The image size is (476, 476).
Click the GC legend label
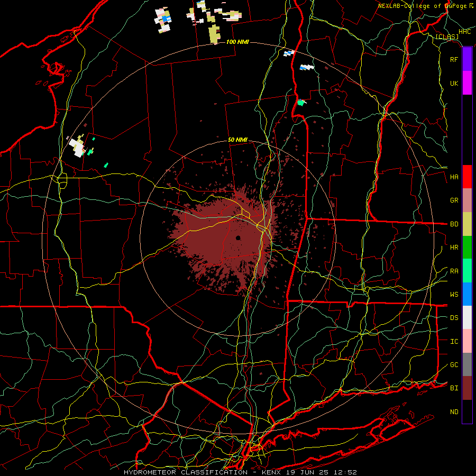click(454, 365)
